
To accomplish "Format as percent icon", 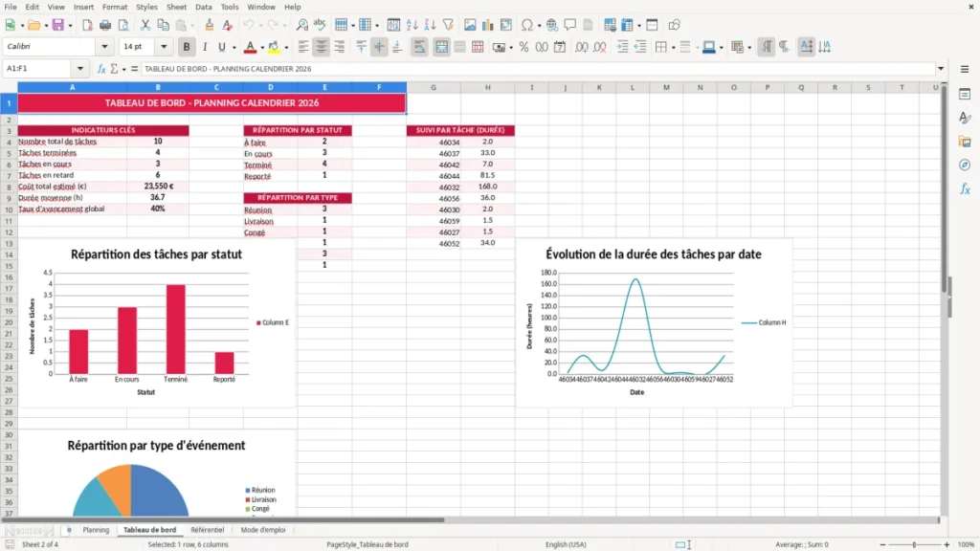I will tap(523, 47).
